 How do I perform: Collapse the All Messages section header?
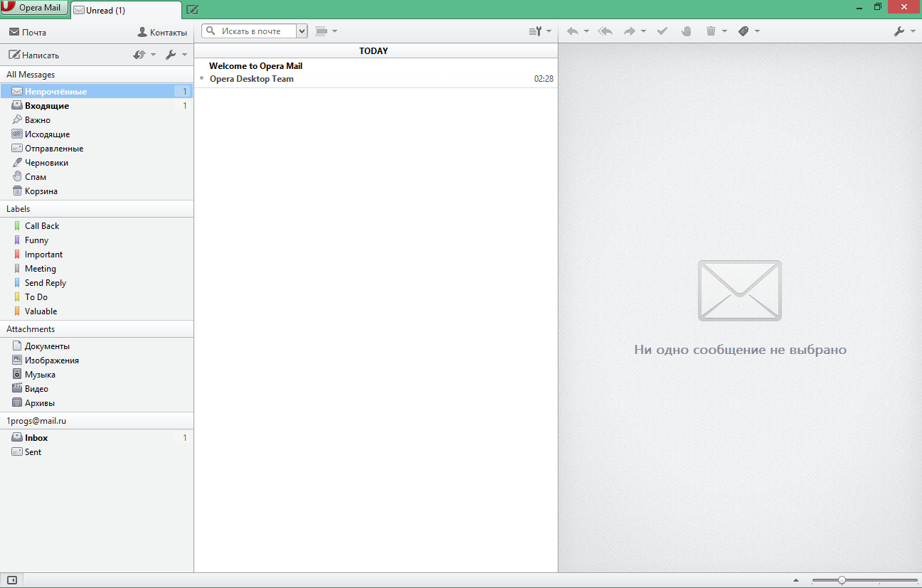tap(97, 75)
